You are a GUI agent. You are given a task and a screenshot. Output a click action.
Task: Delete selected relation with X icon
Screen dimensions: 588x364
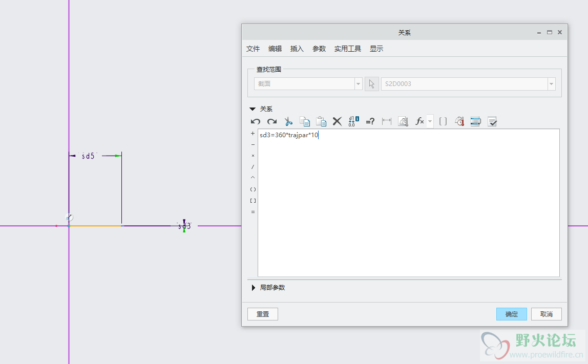(337, 121)
